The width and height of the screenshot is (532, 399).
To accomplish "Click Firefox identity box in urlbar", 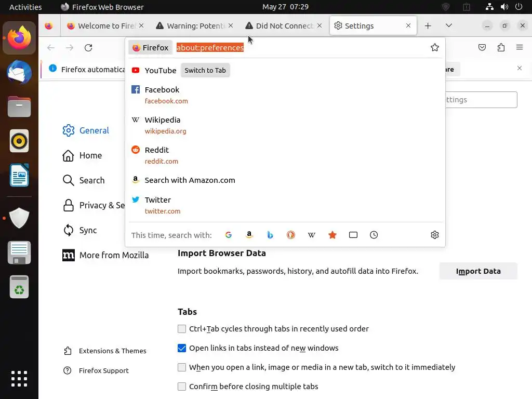I will pos(150,47).
